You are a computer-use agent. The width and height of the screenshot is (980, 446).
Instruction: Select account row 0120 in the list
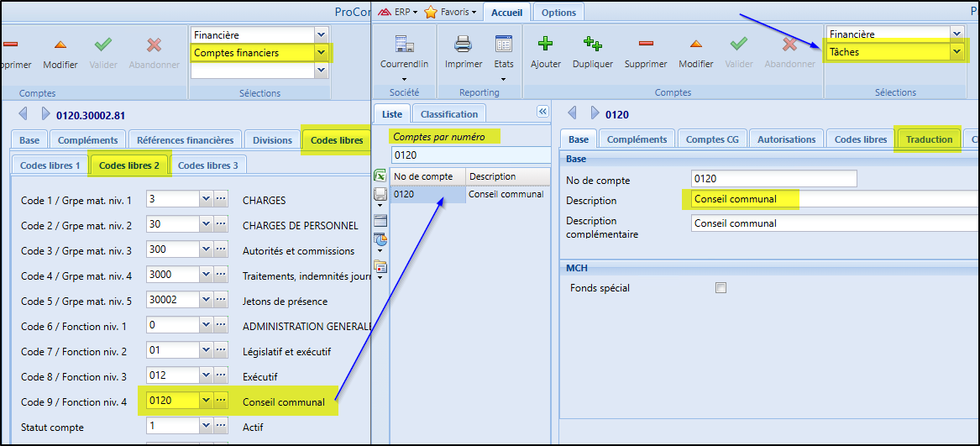428,194
